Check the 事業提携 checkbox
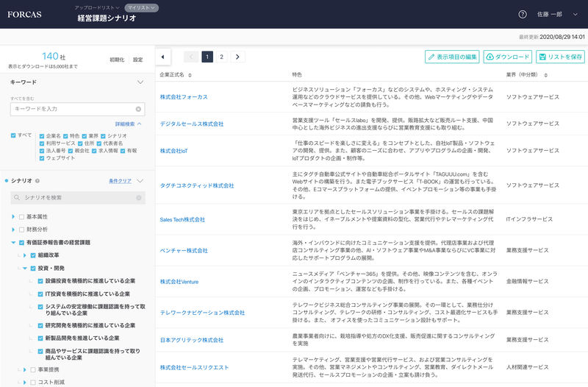 [33, 370]
